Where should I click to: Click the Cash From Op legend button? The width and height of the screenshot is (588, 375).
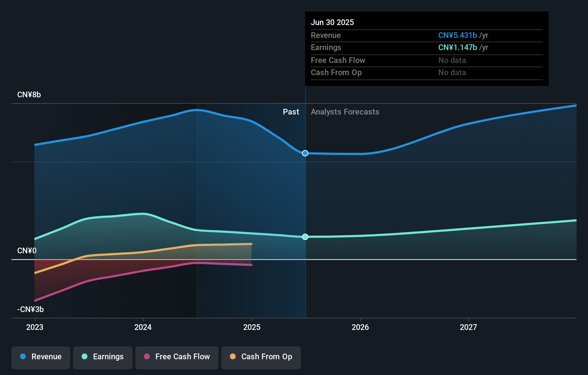point(261,357)
